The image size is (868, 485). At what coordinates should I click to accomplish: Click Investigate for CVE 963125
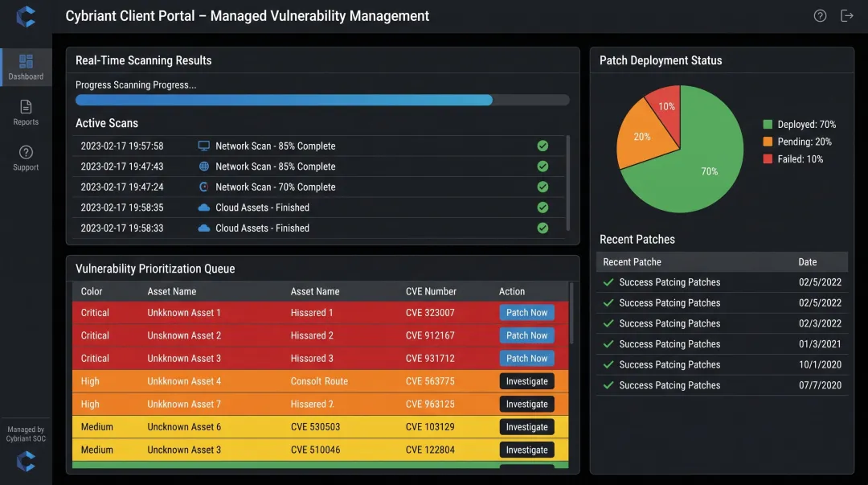coord(526,404)
